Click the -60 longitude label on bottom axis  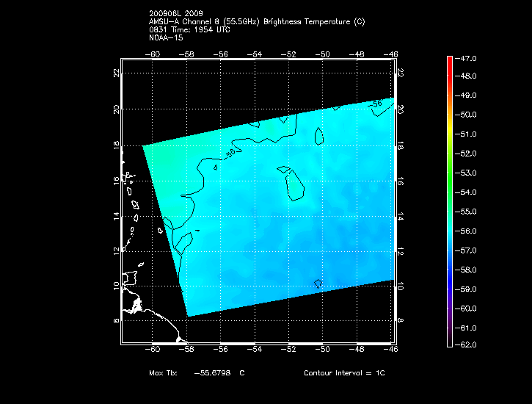pyautogui.click(x=154, y=349)
